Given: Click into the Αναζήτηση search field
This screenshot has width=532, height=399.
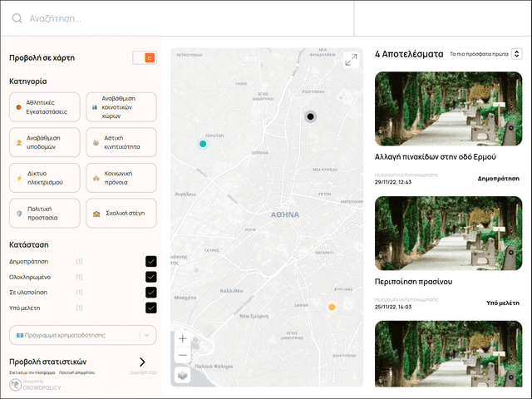Looking at the screenshot, I should (183, 18).
